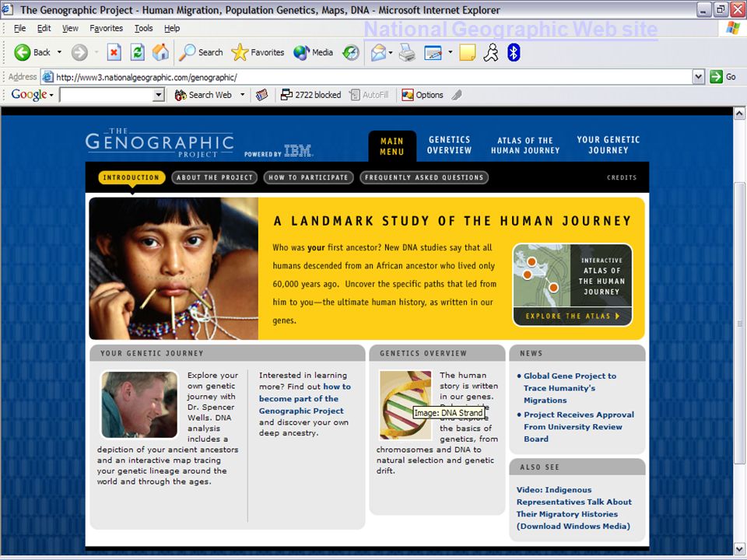Image resolution: width=747 pixels, height=560 pixels.
Task: Click the Google toolbar logo
Action: pyautogui.click(x=29, y=94)
